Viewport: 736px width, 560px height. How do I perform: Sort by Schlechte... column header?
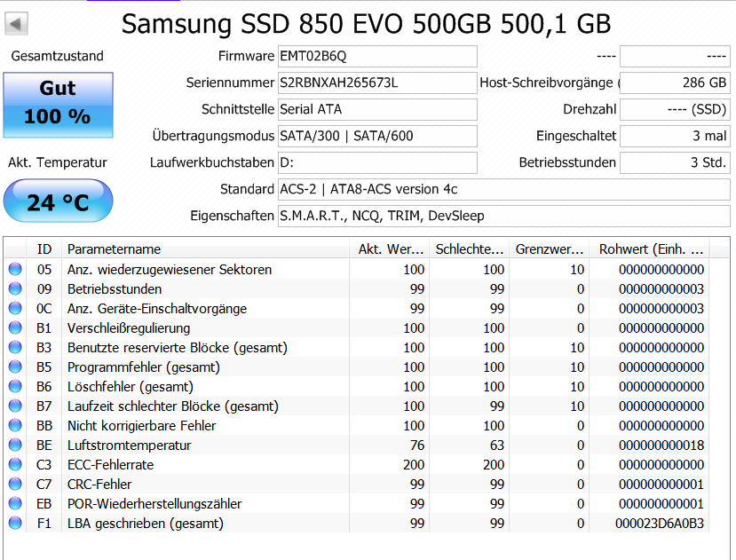[x=470, y=248]
